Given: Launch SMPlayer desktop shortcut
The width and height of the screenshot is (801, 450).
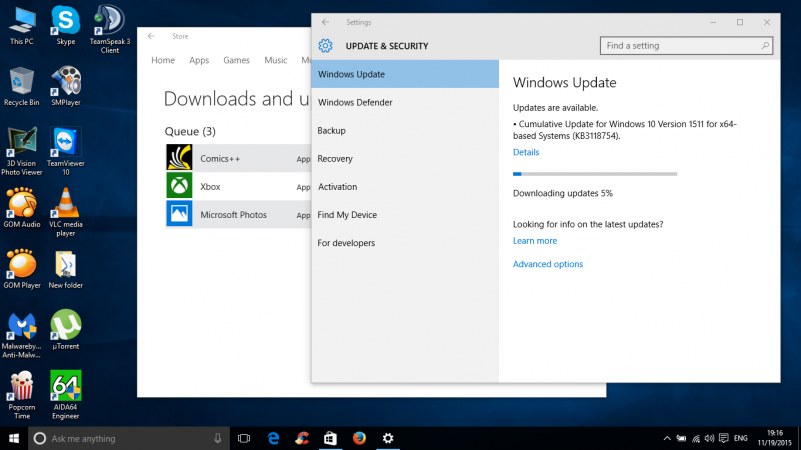Looking at the screenshot, I should 66,86.
